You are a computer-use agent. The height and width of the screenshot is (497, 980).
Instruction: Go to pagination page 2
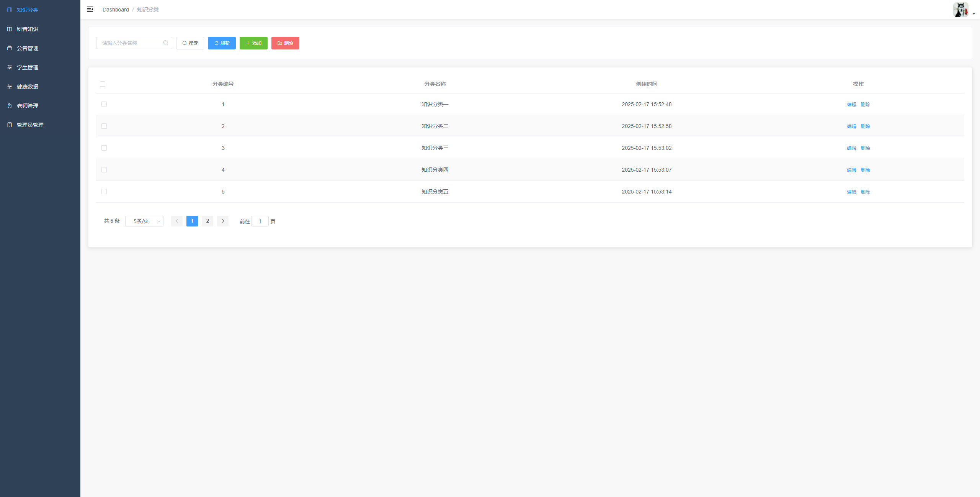coord(207,221)
